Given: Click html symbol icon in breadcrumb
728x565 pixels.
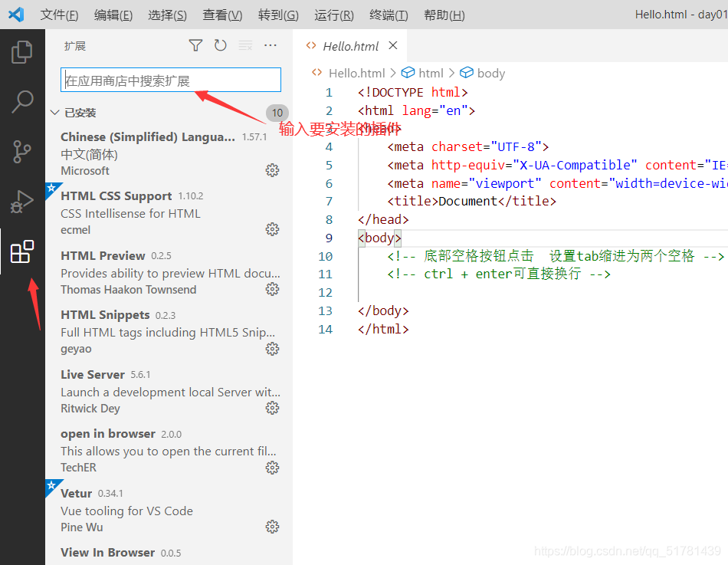Looking at the screenshot, I should pos(408,73).
